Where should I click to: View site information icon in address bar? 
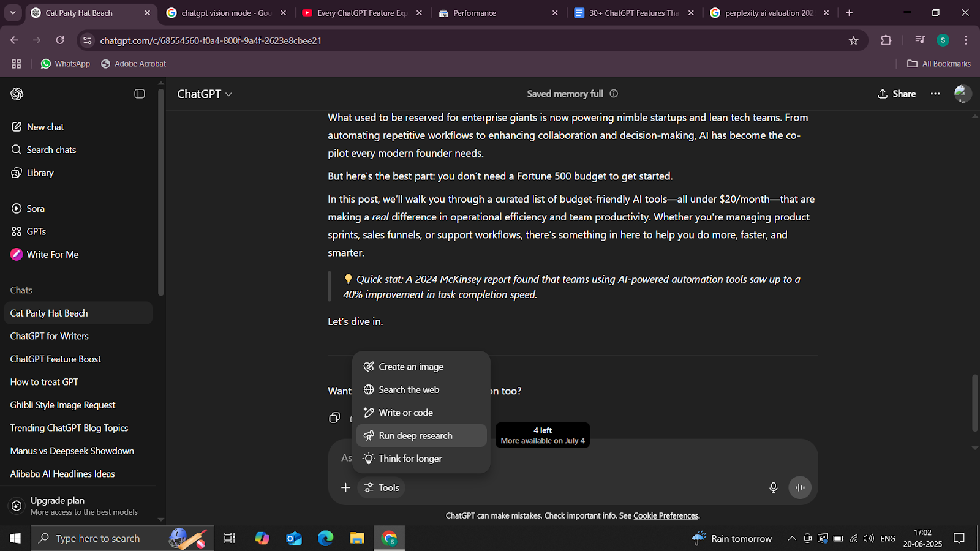88,40
